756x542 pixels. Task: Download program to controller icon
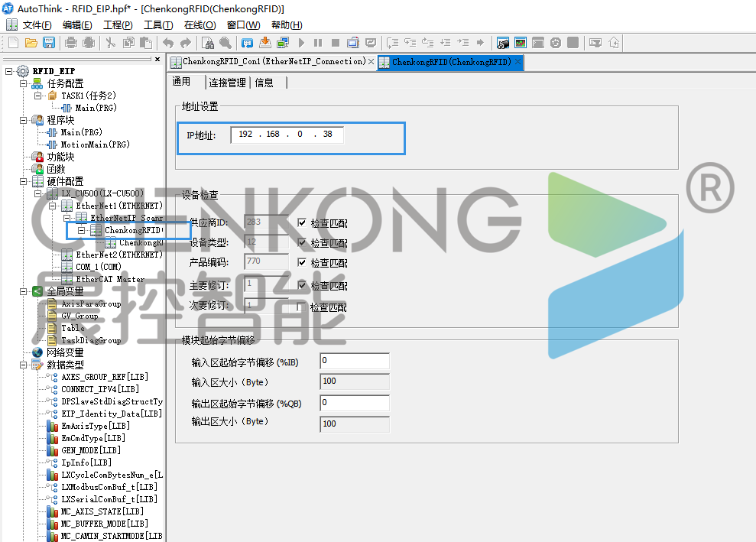click(x=264, y=43)
